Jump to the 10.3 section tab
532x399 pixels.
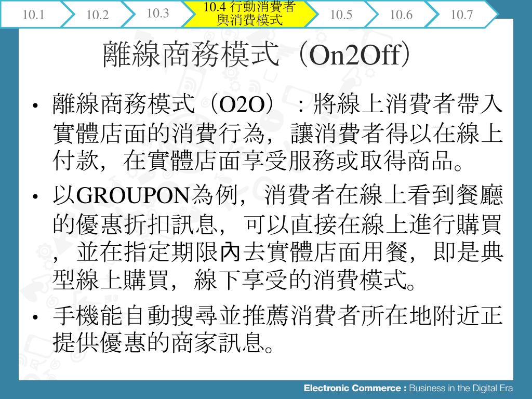click(x=158, y=14)
